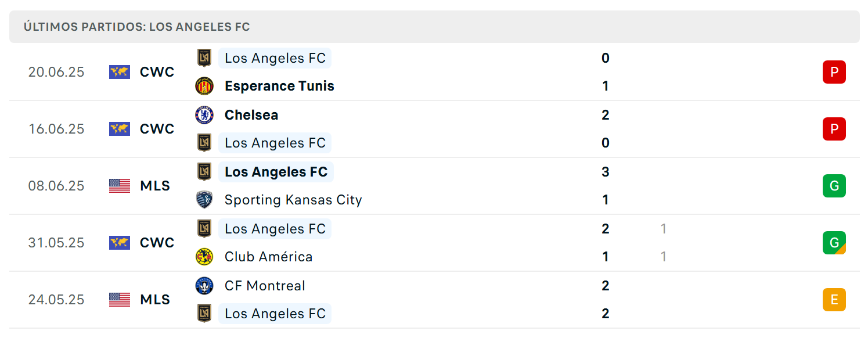This screenshot has width=868, height=338.
Task: Click the Club América crest
Action: 204,257
